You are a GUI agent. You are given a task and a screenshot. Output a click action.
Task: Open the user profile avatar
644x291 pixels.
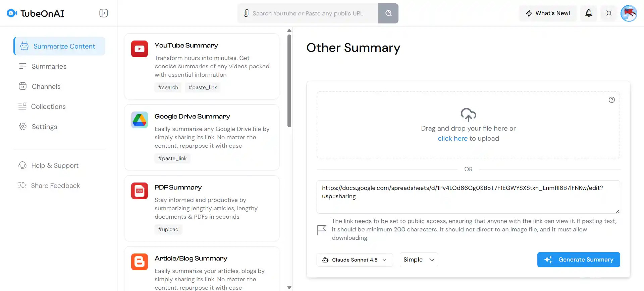click(x=629, y=13)
